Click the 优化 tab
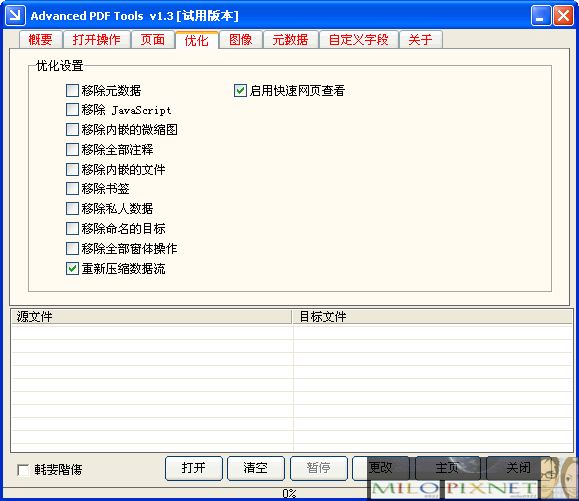This screenshot has height=501, width=579. (x=197, y=40)
